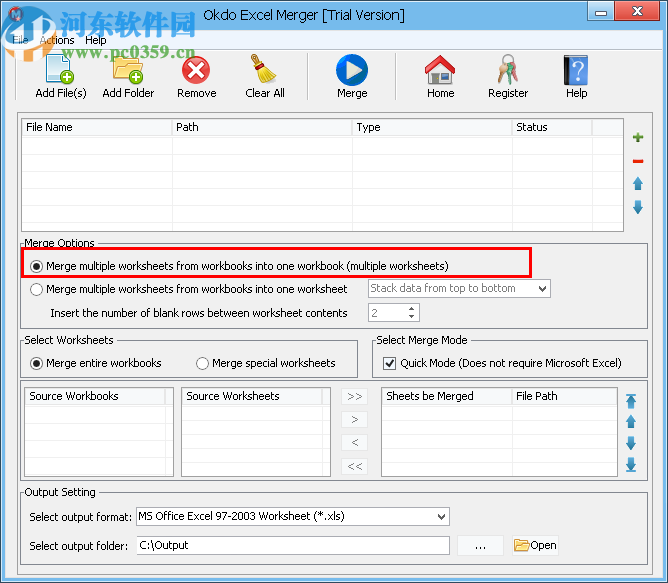Image resolution: width=668 pixels, height=583 pixels.
Task: Minimize the Okdo Excel Merger window
Action: click(601, 12)
